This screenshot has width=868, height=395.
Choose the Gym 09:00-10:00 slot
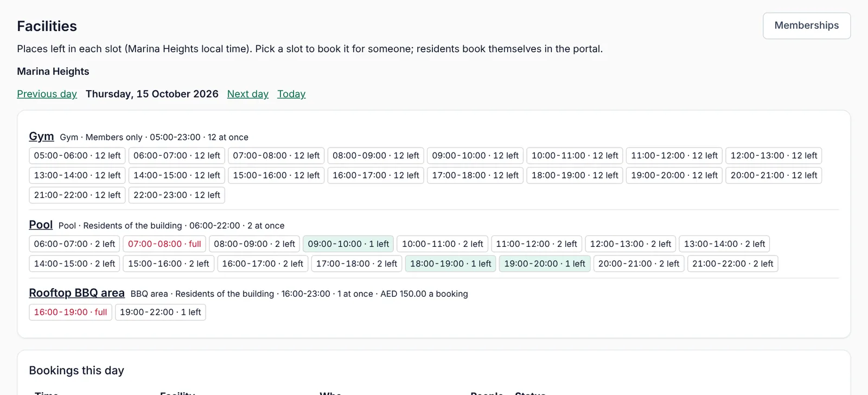(475, 156)
